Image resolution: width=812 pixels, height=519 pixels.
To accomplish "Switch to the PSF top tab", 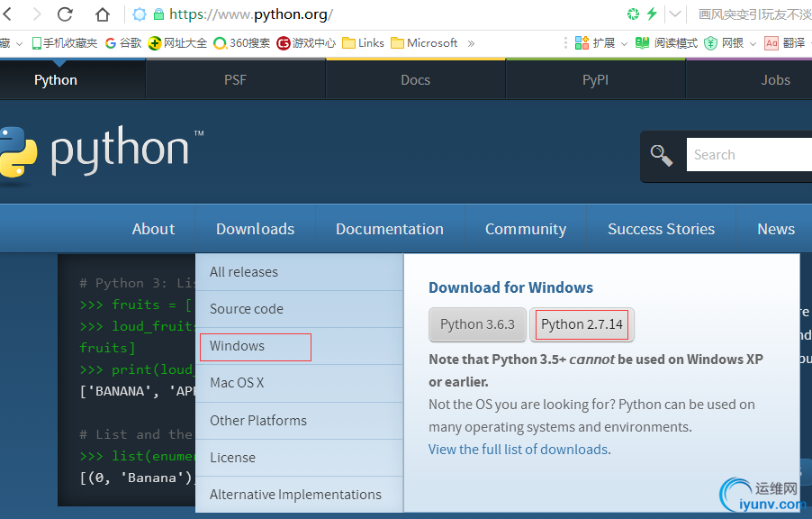I will pos(236,80).
